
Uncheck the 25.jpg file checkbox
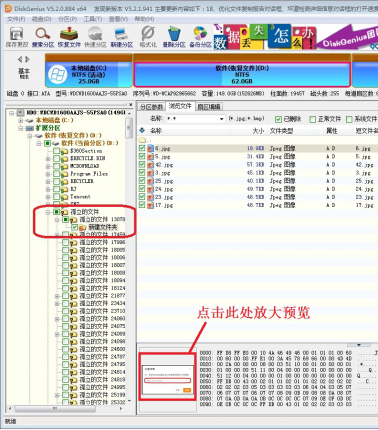(x=142, y=181)
